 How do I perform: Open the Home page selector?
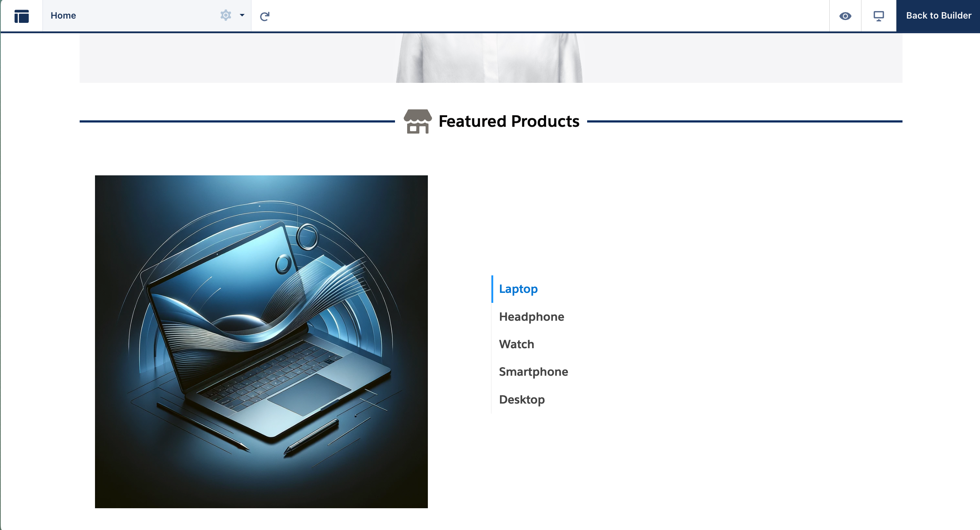pos(129,16)
